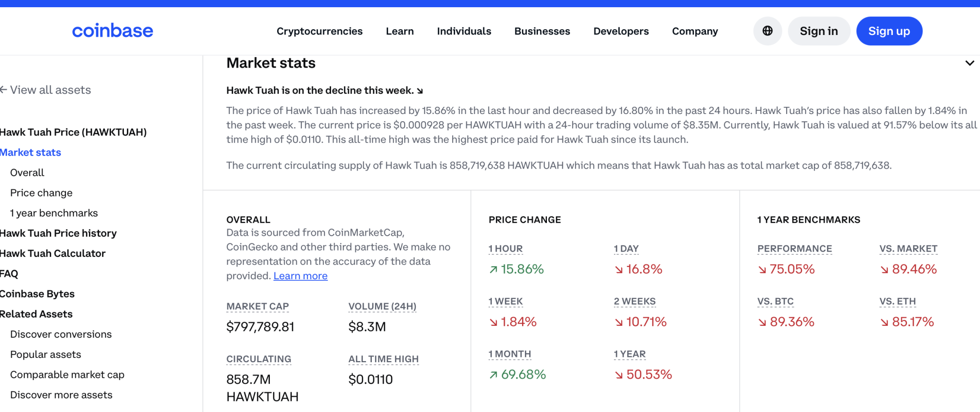Screen dimensions: 980x412
Task: Click the 15.86% one hour change
Action: (516, 269)
